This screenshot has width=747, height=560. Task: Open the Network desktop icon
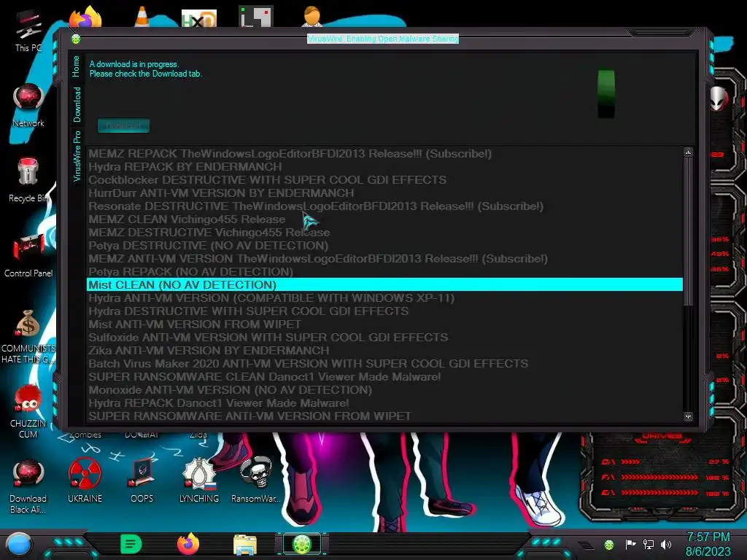28,105
